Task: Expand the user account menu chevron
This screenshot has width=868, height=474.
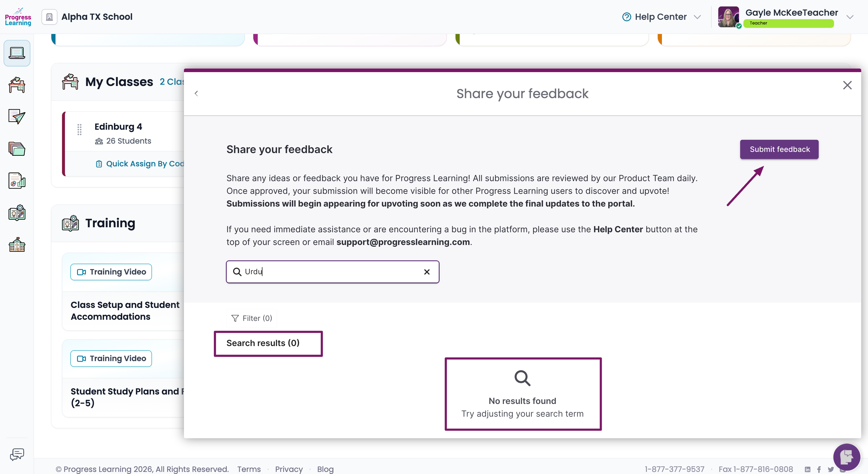Action: click(850, 17)
